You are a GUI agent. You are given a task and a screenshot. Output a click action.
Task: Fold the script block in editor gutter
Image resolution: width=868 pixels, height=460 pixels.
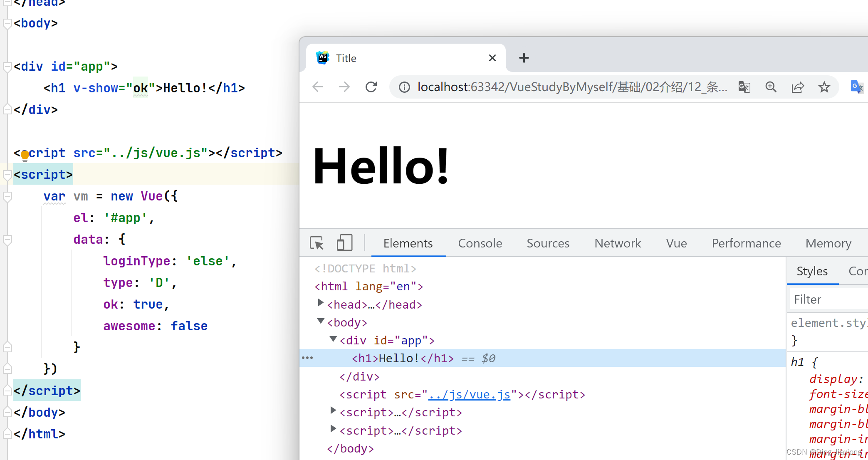[7, 175]
